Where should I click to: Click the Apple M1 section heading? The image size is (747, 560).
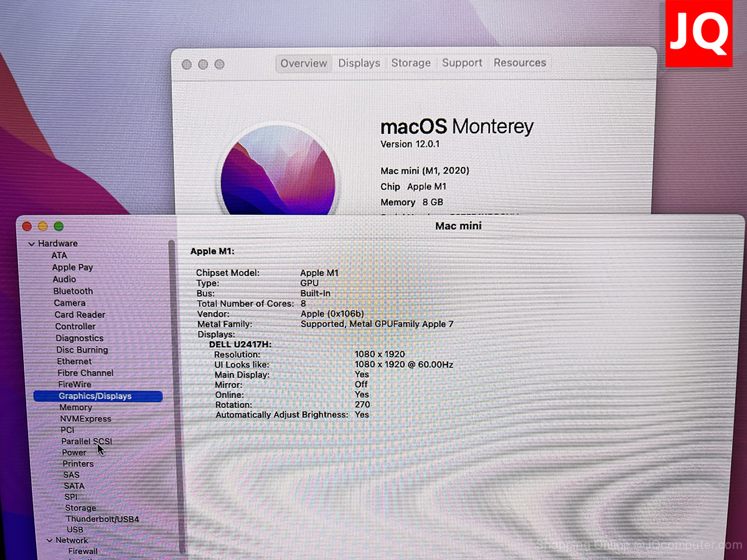point(212,251)
